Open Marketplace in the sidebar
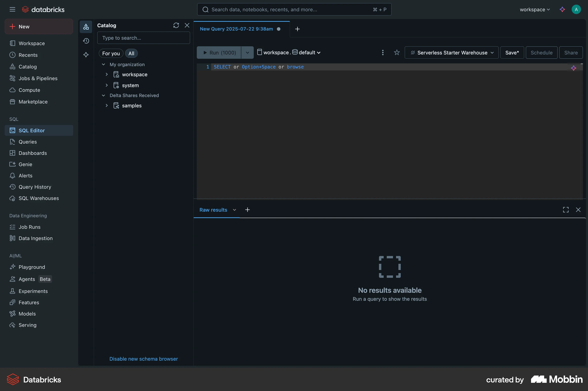Viewport: 588px width, 391px height. pos(39,102)
